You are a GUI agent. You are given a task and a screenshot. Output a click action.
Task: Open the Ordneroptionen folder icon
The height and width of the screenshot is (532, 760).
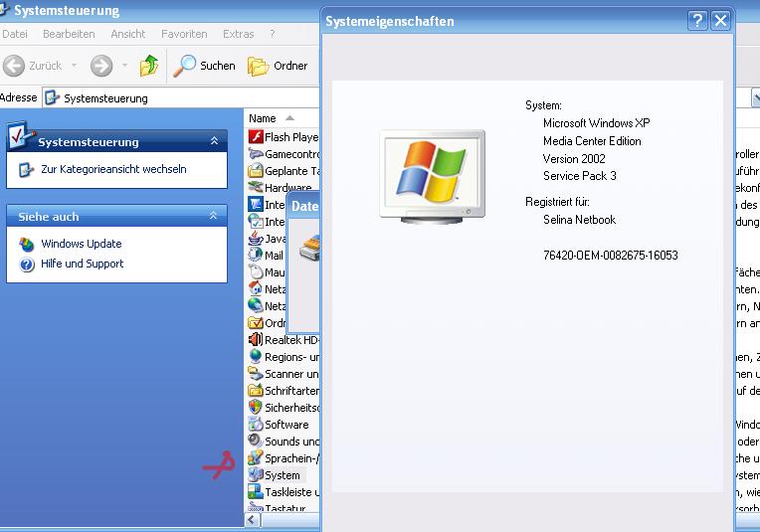point(256,323)
